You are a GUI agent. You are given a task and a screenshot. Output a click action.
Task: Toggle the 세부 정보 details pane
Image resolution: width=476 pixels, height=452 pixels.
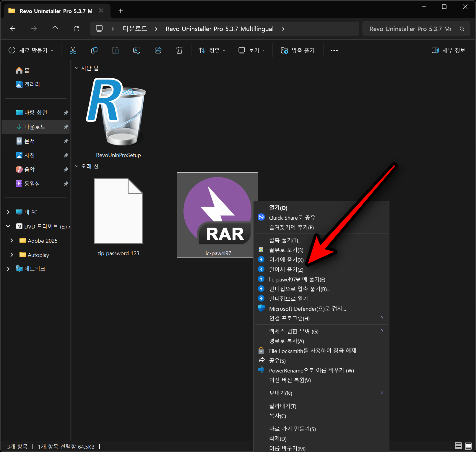449,50
